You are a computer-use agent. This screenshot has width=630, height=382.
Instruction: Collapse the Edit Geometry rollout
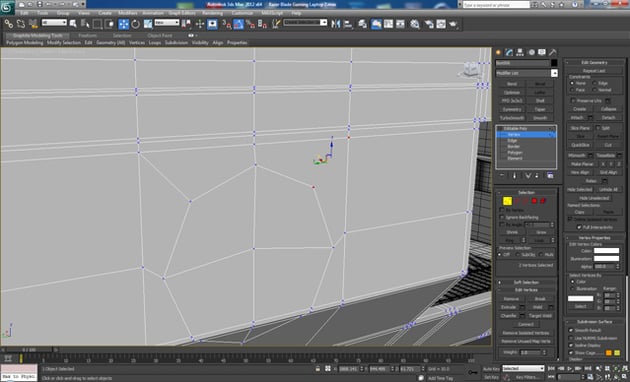[594, 62]
